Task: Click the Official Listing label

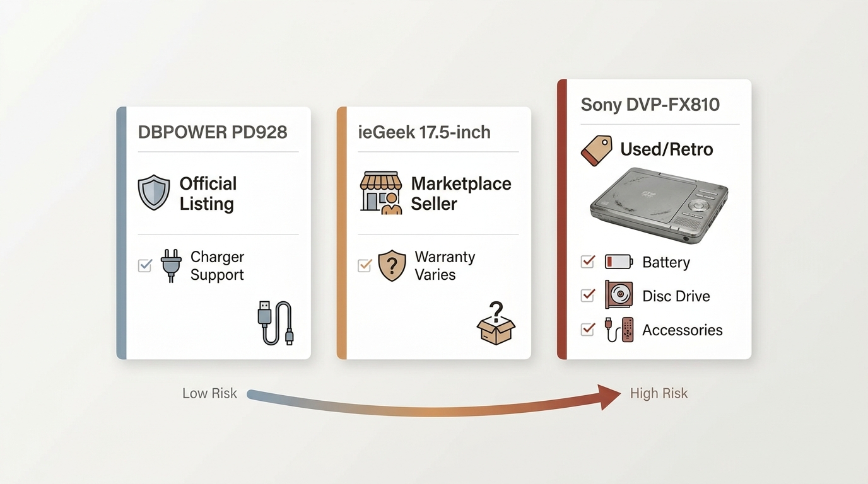Action: click(x=208, y=193)
